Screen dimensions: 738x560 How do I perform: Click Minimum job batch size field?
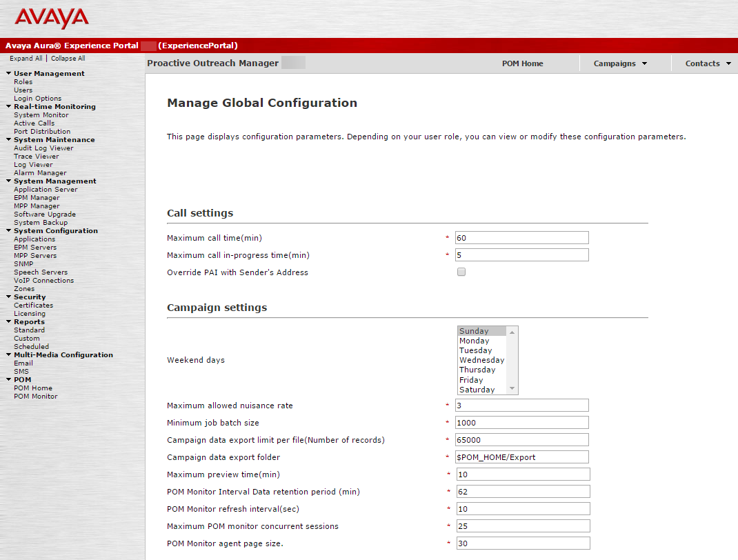[522, 423]
